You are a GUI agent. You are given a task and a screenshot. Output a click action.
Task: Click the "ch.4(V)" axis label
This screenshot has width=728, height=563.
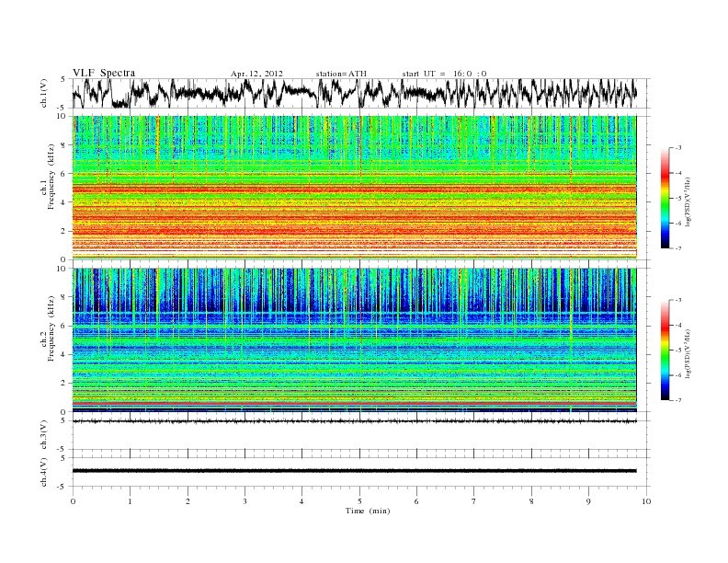pos(44,473)
